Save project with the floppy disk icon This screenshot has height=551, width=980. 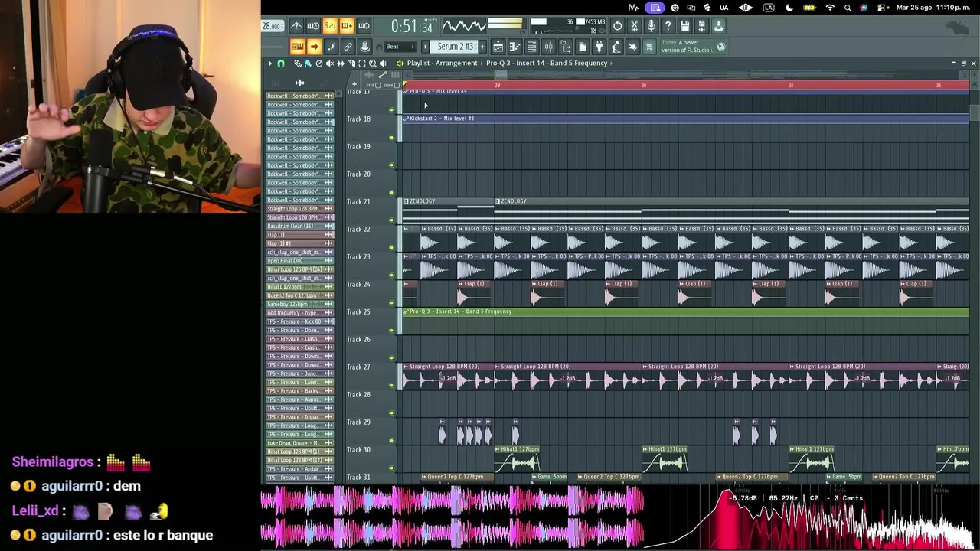click(684, 26)
